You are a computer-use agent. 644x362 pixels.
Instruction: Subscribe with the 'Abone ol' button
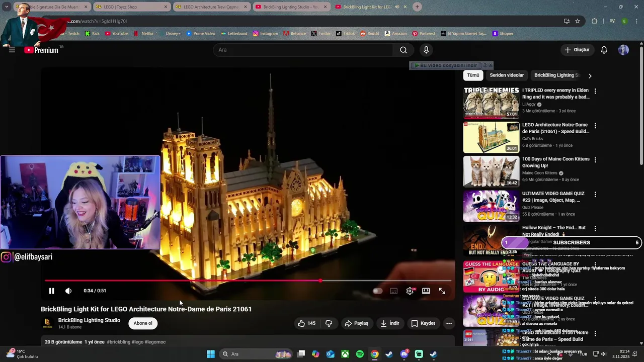point(143,323)
